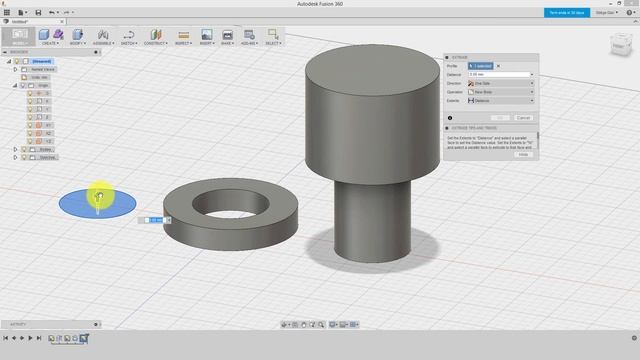640x360 pixels.
Task: Open timeline settings gear at right
Action: [634, 338]
